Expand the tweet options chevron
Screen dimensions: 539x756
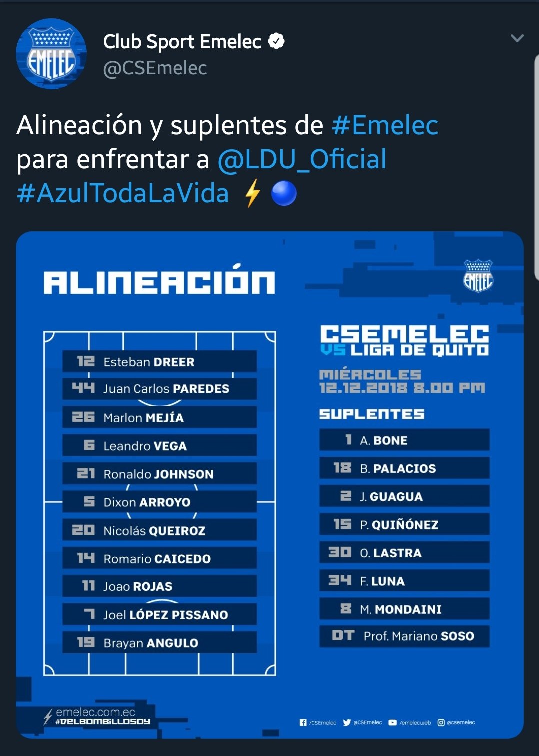517,38
